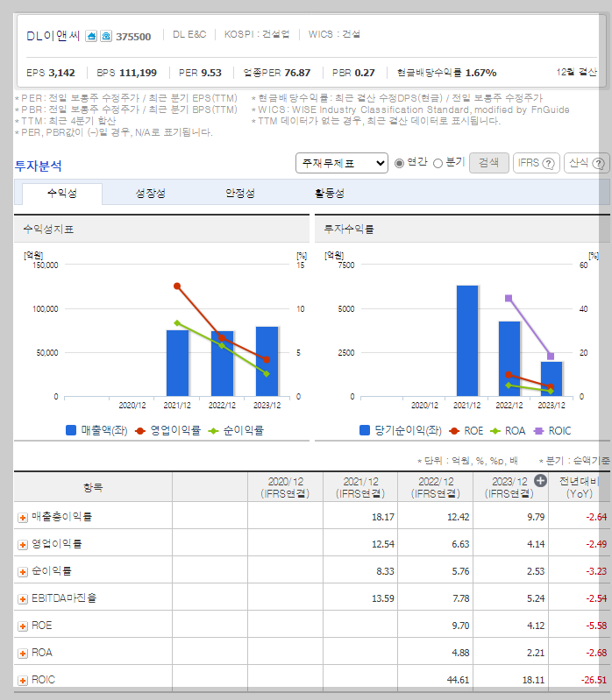Select the 분기 radio button
This screenshot has width=612, height=700.
(x=438, y=164)
